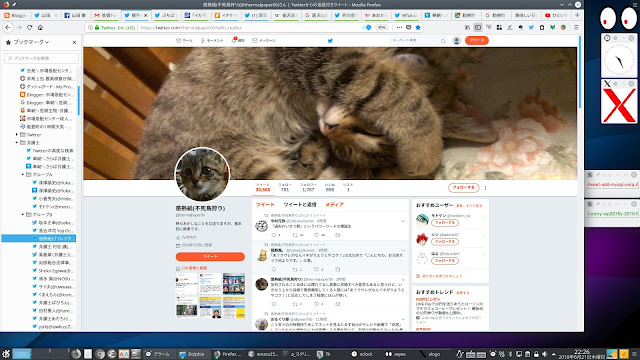Collapse the グループA folder
Viewport: 640px width, 360px height.
(22, 174)
